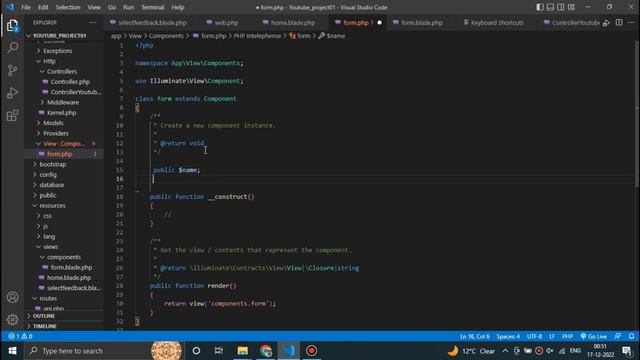The height and width of the screenshot is (360, 640).
Task: Open the Go menu
Action: click(x=112, y=7)
